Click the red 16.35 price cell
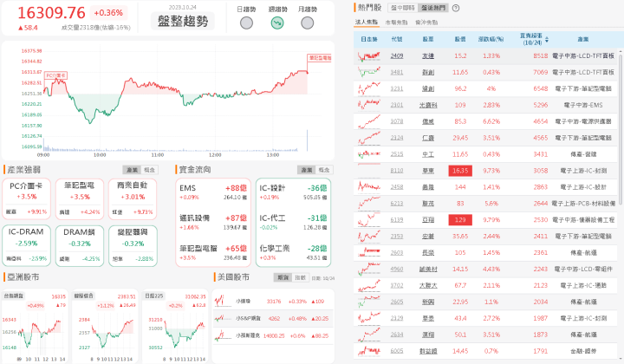This screenshot has height=364, width=624. coord(460,171)
